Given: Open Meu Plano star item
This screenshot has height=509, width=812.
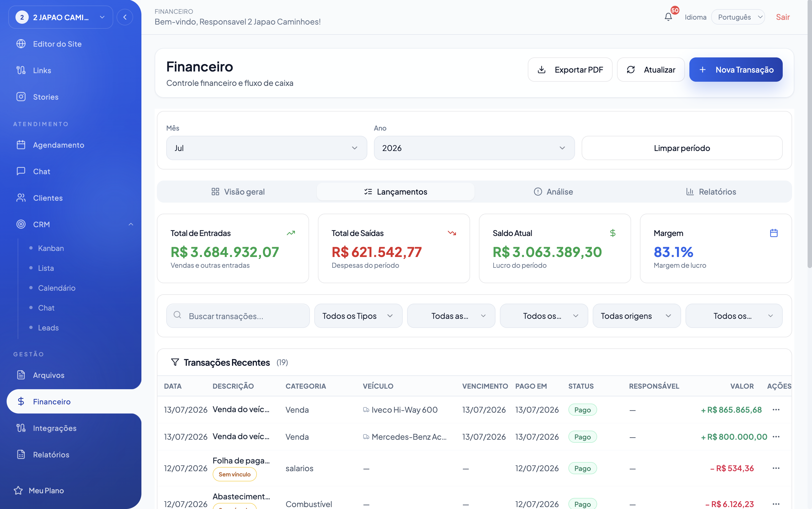Looking at the screenshot, I should coord(38,491).
